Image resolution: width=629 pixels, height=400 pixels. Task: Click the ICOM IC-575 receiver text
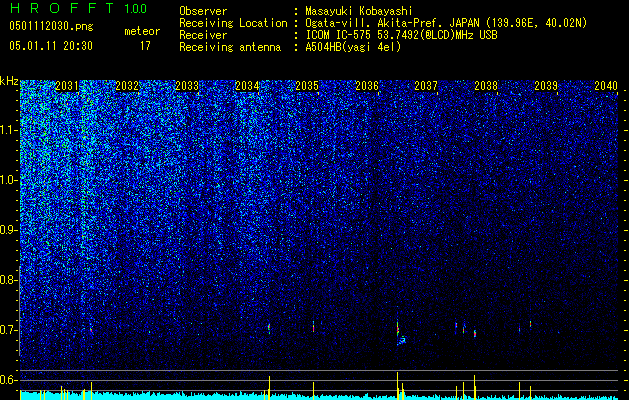coord(401,35)
